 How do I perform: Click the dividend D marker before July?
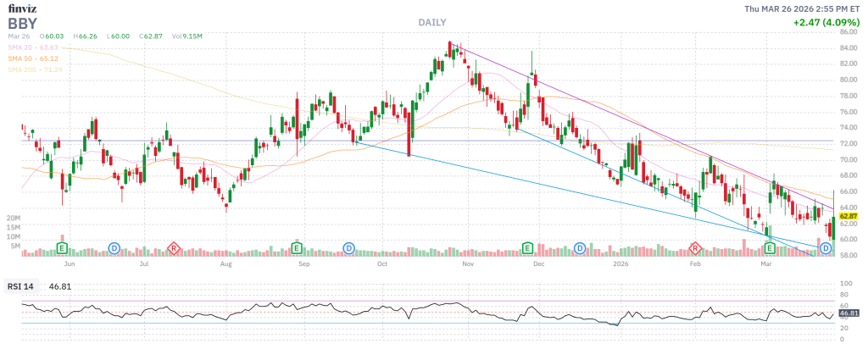click(x=114, y=247)
